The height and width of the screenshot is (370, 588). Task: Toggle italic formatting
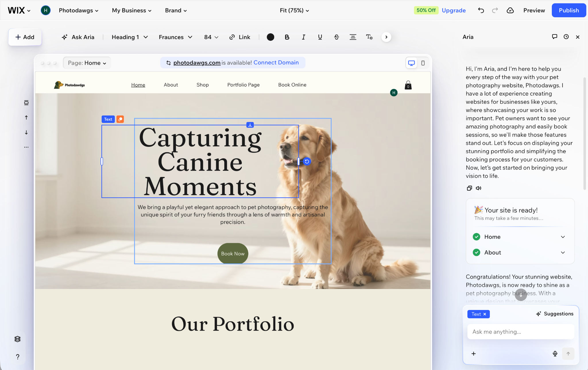[303, 37]
